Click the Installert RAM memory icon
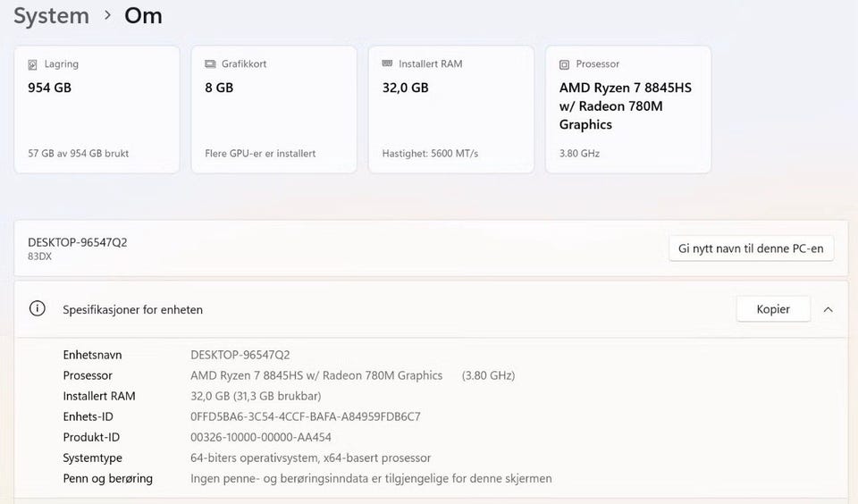858x504 pixels. tap(387, 64)
